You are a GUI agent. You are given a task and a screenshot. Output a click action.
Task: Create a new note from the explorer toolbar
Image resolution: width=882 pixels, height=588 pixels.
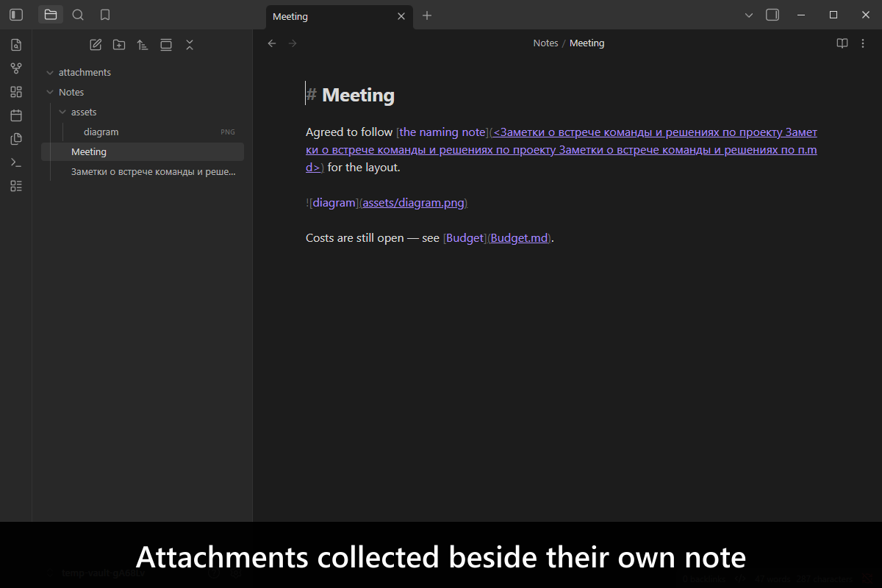pos(96,45)
